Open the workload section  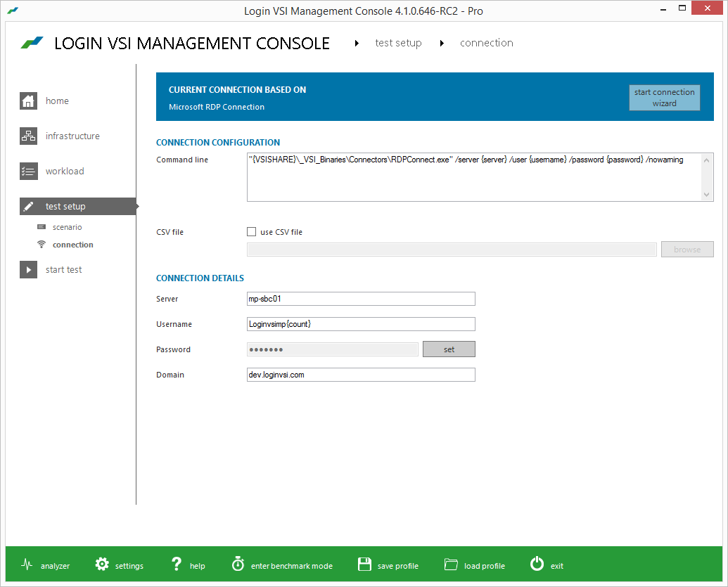click(x=65, y=172)
